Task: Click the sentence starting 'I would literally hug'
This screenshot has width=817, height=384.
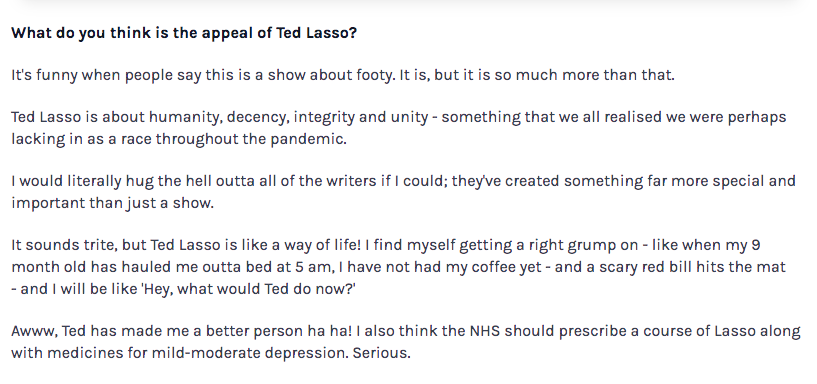Action: [403, 192]
